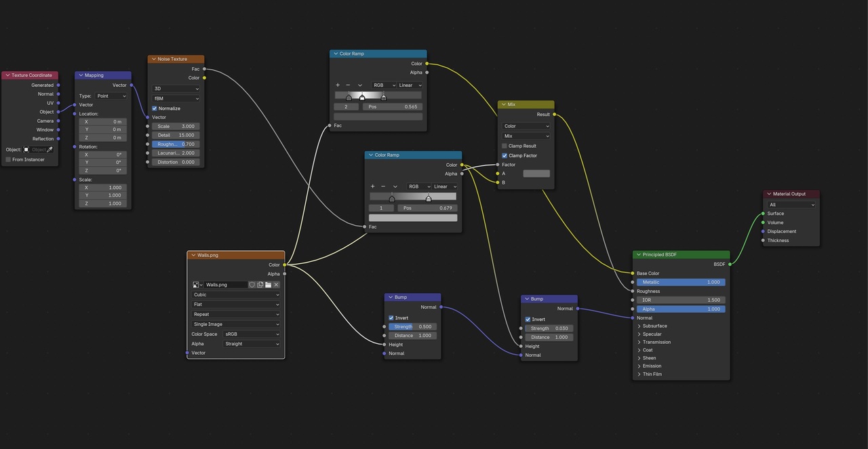Remove a color stop in lower Color Ramp
868x449 pixels.
pyautogui.click(x=383, y=187)
